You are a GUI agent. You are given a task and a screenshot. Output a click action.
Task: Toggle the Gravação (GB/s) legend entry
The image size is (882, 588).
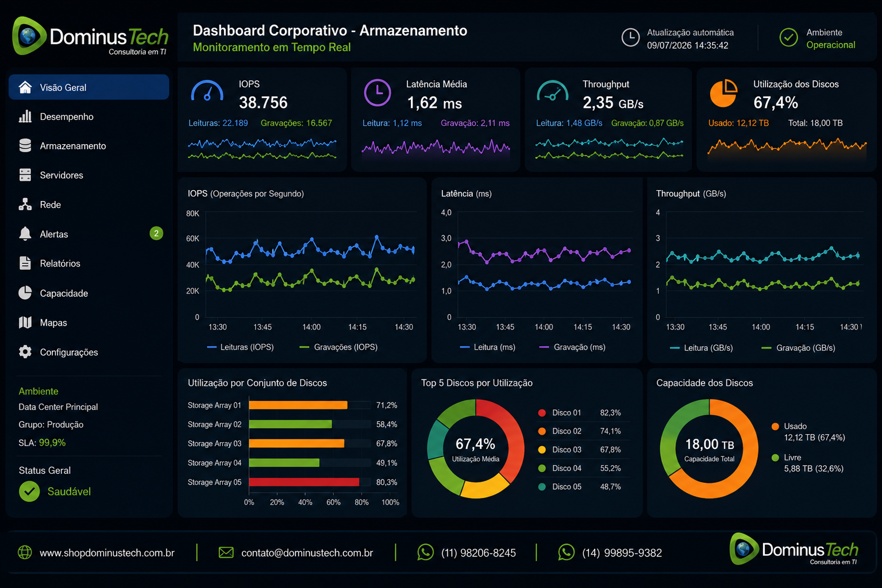click(798, 347)
